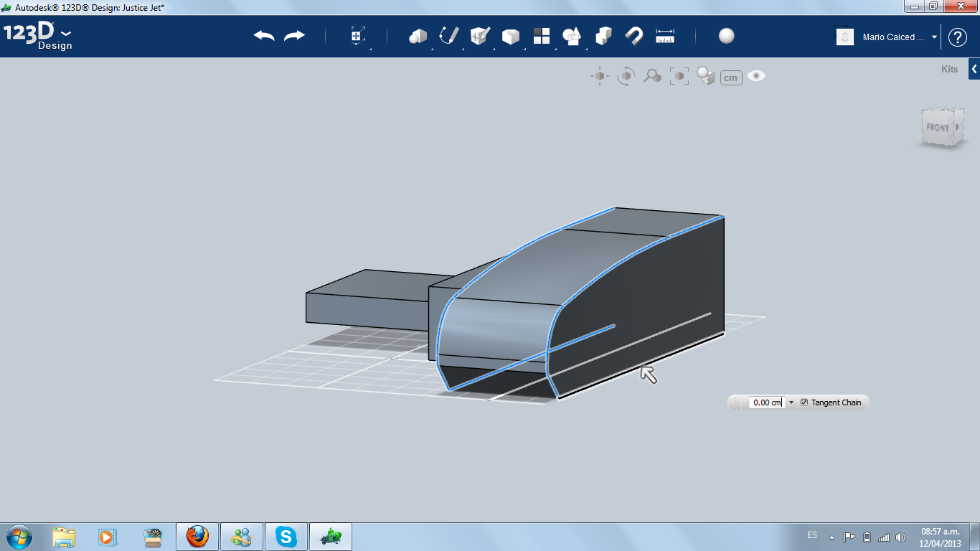Click the volume speaker tray icon
The width and height of the screenshot is (980, 551).
[901, 537]
